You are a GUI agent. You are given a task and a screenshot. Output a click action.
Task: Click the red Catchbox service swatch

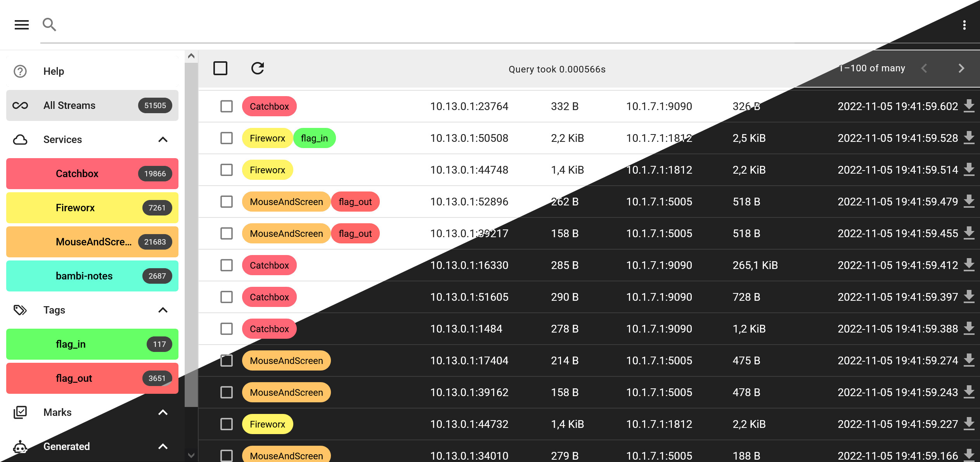pyautogui.click(x=92, y=174)
